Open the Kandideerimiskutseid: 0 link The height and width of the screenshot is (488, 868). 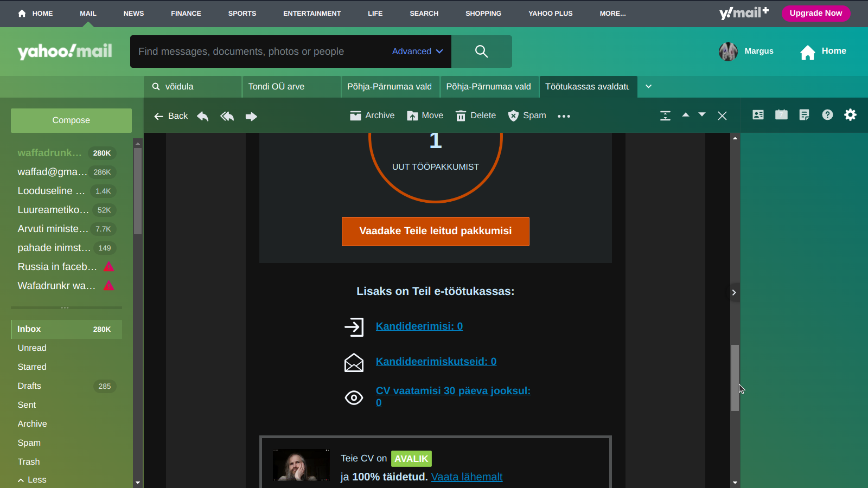point(436,362)
